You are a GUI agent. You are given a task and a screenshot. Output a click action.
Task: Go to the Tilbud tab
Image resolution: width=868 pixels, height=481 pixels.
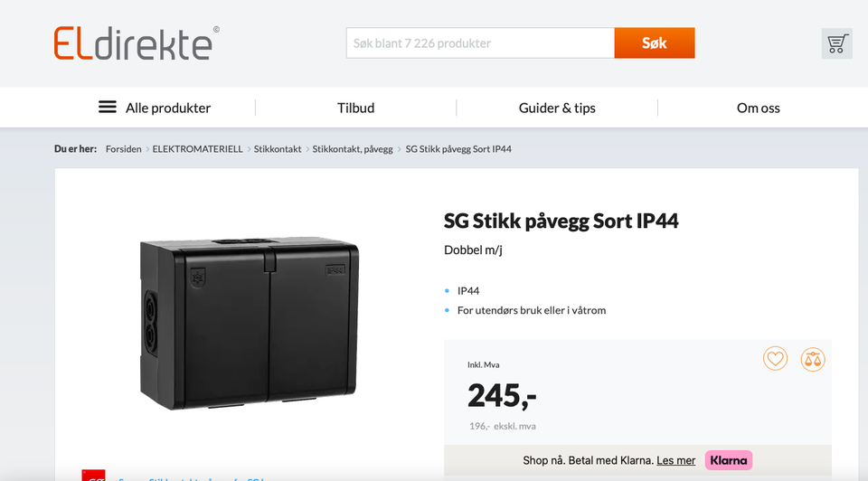tap(356, 108)
